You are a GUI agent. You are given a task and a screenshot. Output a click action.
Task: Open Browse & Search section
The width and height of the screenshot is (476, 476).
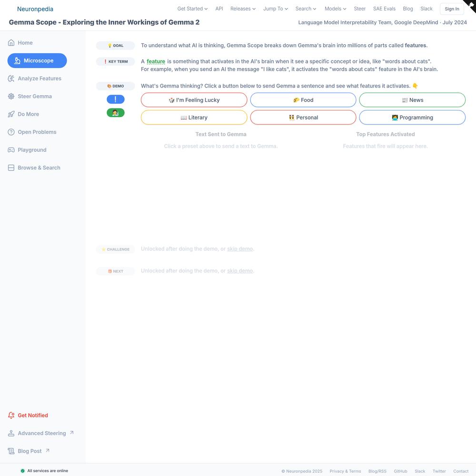coord(34,168)
